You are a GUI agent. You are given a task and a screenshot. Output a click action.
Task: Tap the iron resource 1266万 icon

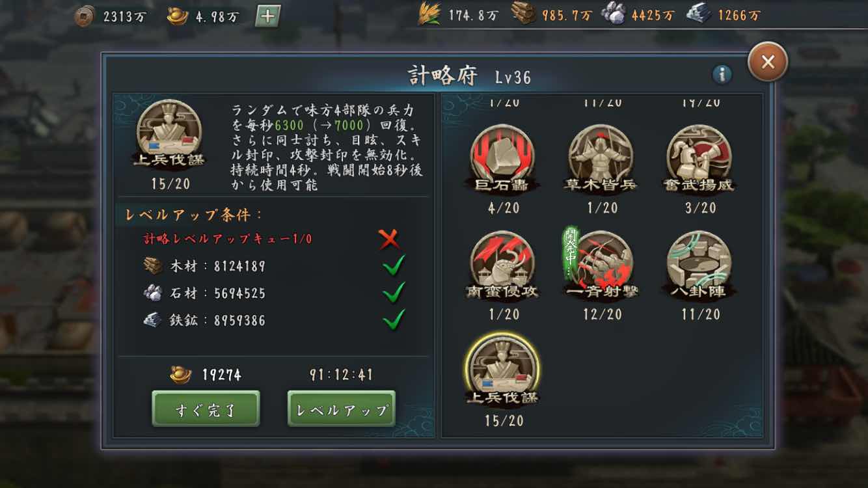[699, 14]
